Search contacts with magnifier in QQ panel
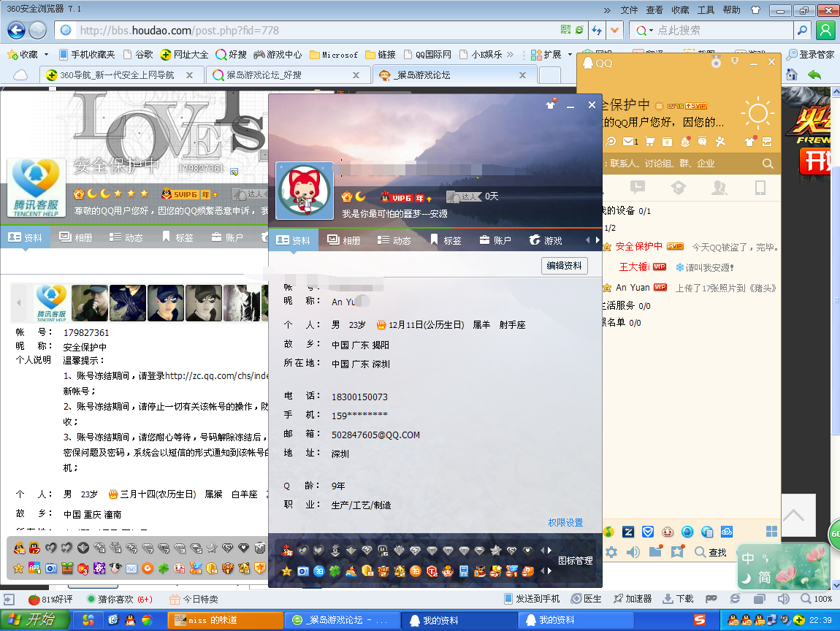 (x=768, y=164)
